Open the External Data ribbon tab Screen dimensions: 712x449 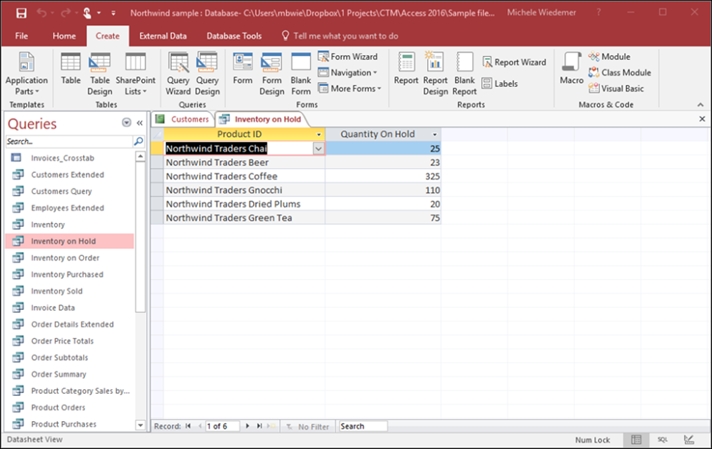[163, 36]
